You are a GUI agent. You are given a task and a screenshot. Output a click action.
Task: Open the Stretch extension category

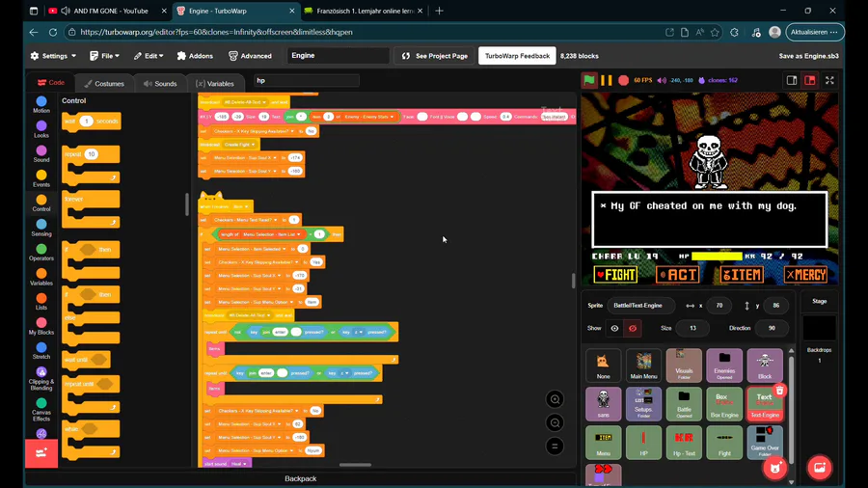[41, 351]
